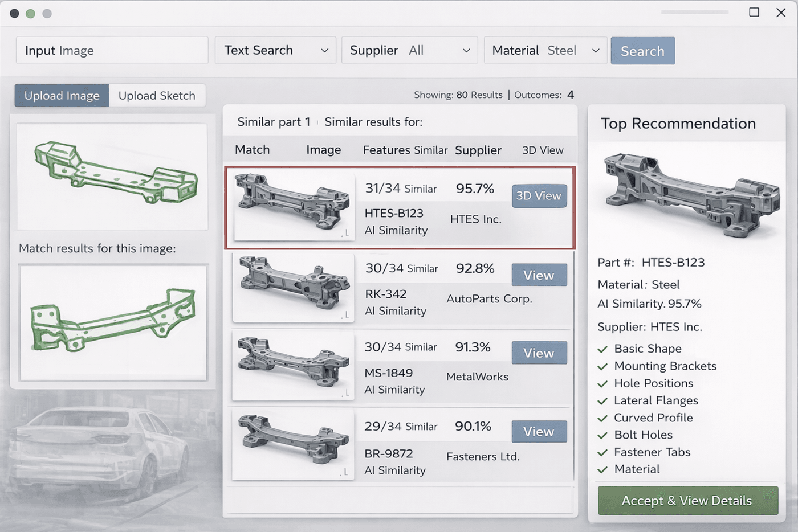798x532 pixels.
Task: Click the AutoParts Corp. supplier name
Action: coord(490,299)
